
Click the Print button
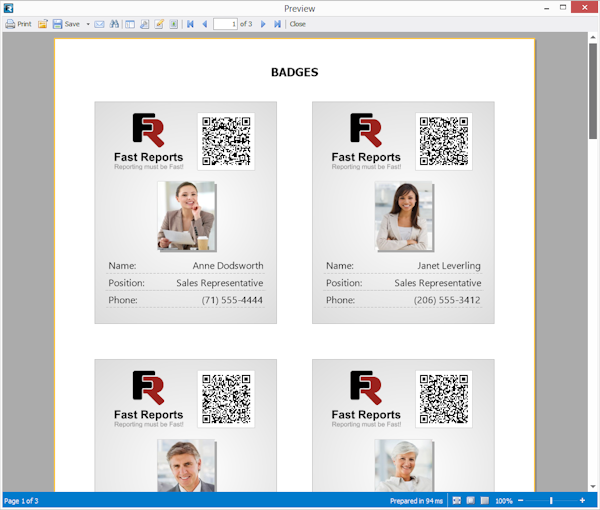18,24
